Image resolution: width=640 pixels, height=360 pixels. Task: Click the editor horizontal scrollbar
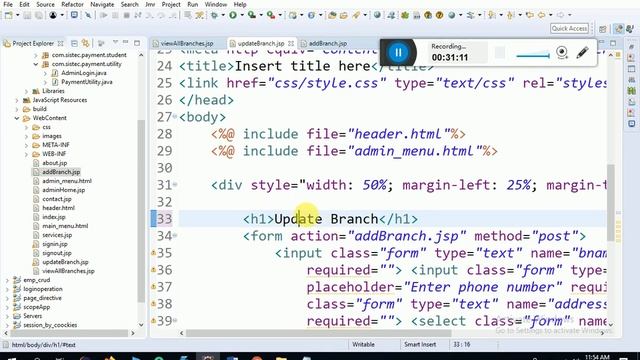coord(318,333)
